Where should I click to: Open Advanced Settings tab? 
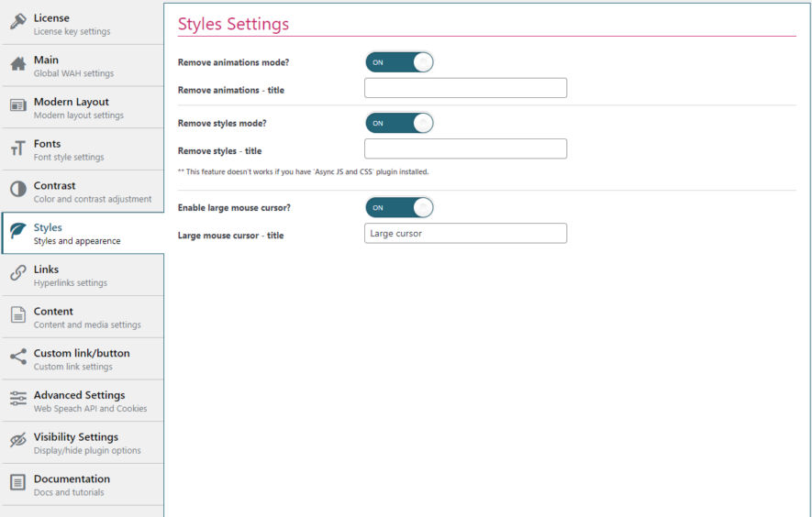pos(83,401)
